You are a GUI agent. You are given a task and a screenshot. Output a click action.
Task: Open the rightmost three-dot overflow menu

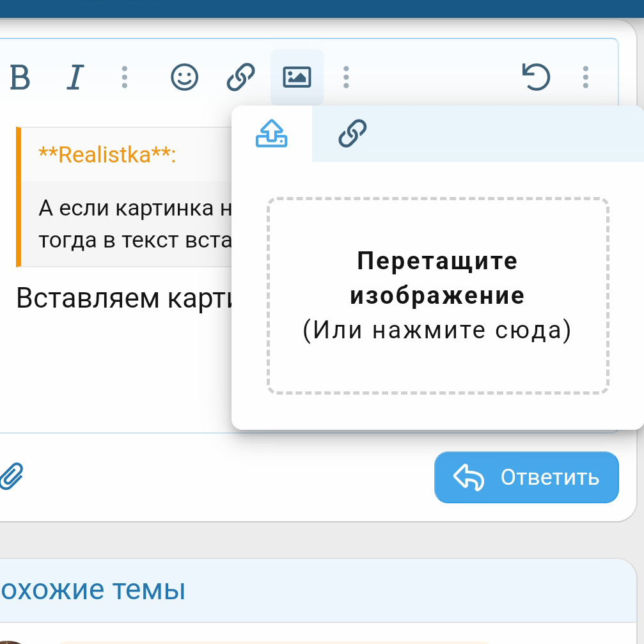[585, 77]
